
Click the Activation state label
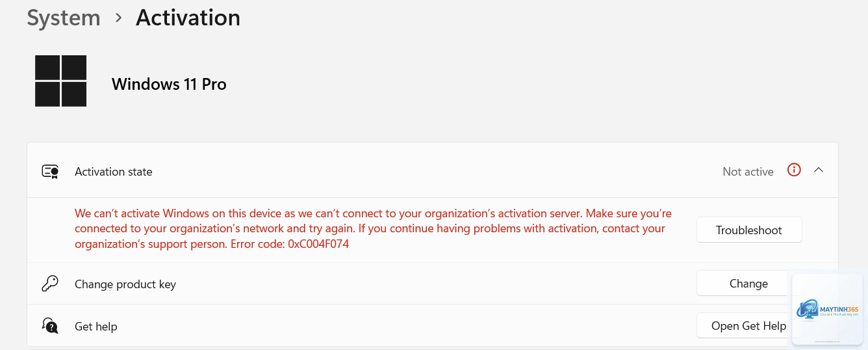(114, 172)
